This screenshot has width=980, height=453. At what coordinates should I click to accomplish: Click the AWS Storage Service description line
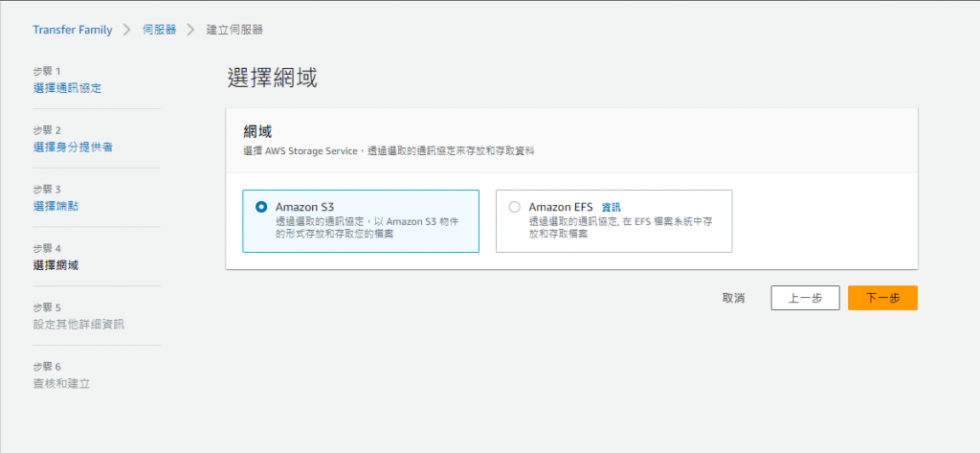389,150
